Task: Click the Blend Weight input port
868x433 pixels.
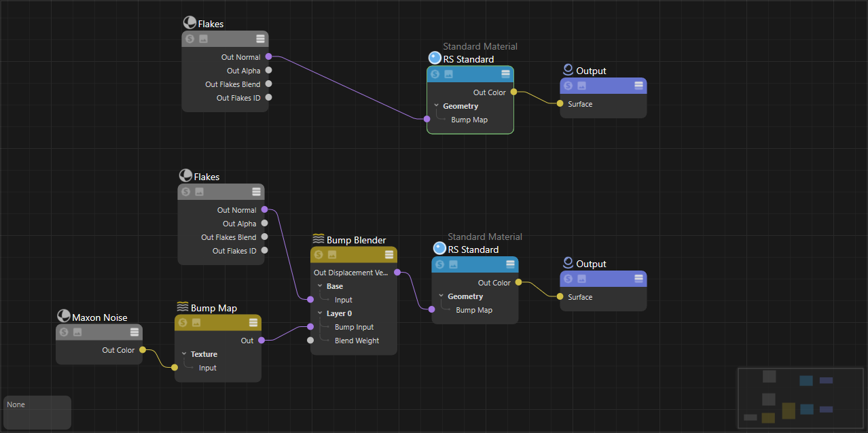Action: pyautogui.click(x=310, y=341)
